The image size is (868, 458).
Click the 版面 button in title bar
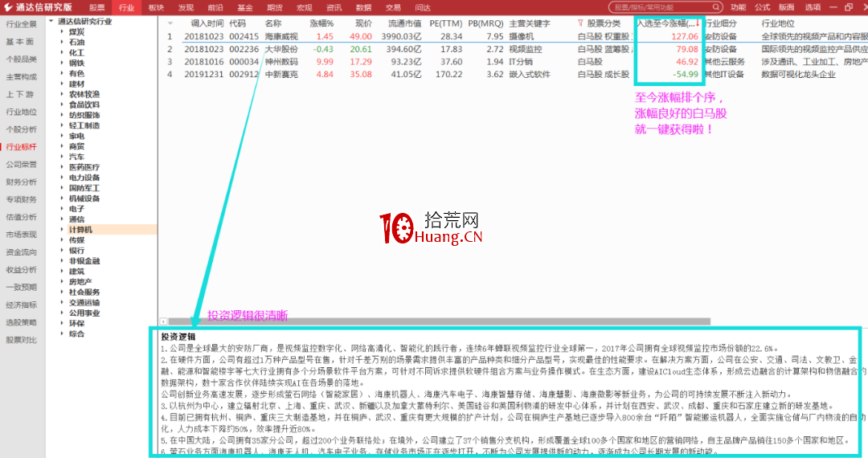click(787, 7)
